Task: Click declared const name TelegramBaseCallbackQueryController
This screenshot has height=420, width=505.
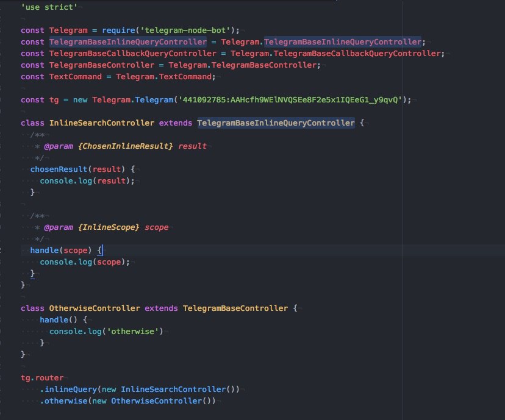Action: pos(133,54)
